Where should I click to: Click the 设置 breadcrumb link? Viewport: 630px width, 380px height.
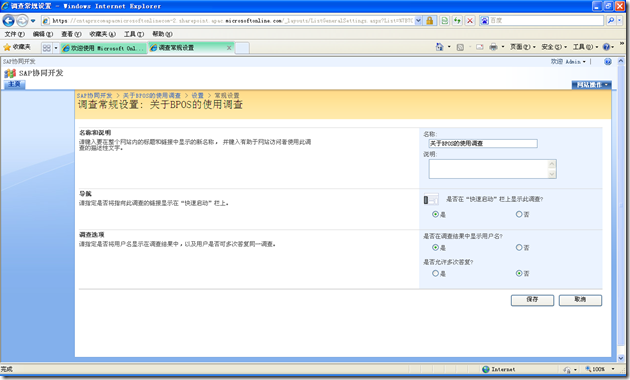coord(197,96)
